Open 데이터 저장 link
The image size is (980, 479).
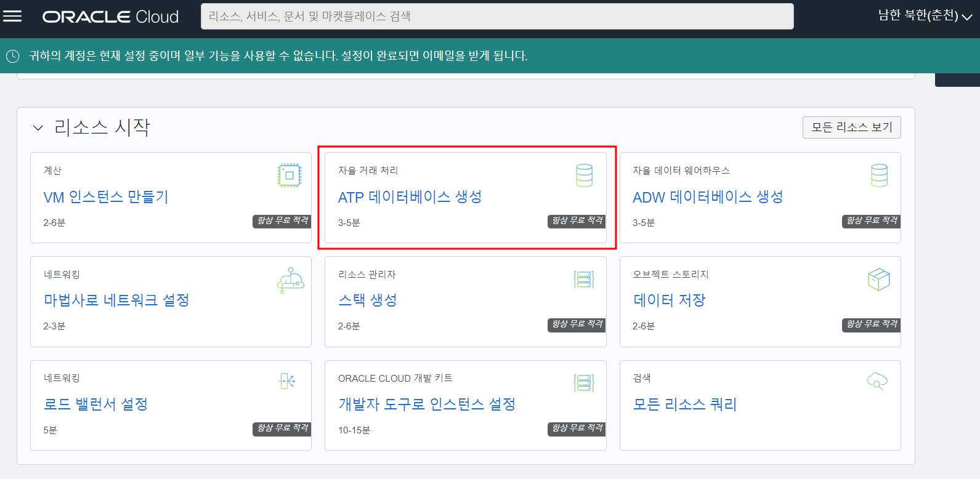point(669,300)
